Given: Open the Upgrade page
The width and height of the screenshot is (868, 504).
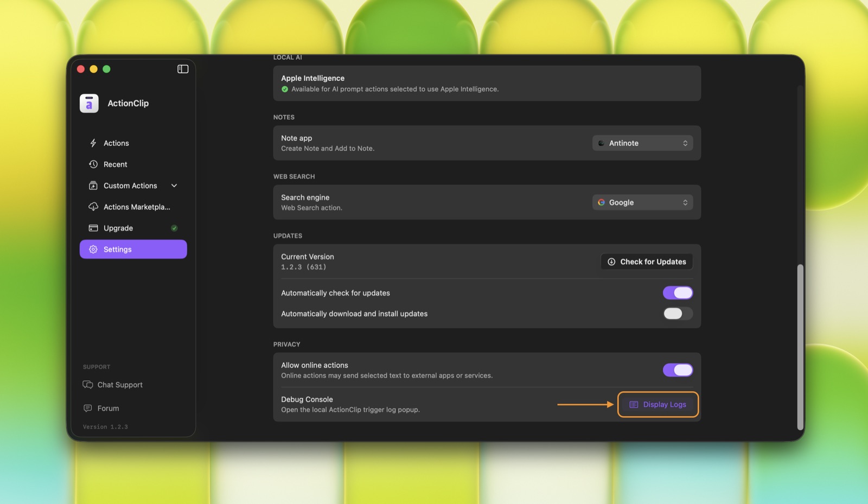Looking at the screenshot, I should (133, 228).
